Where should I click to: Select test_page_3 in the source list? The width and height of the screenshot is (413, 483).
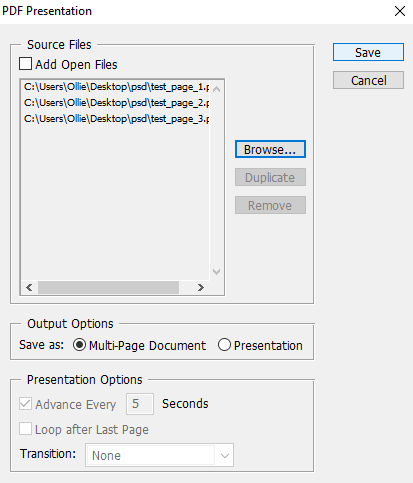point(116,119)
